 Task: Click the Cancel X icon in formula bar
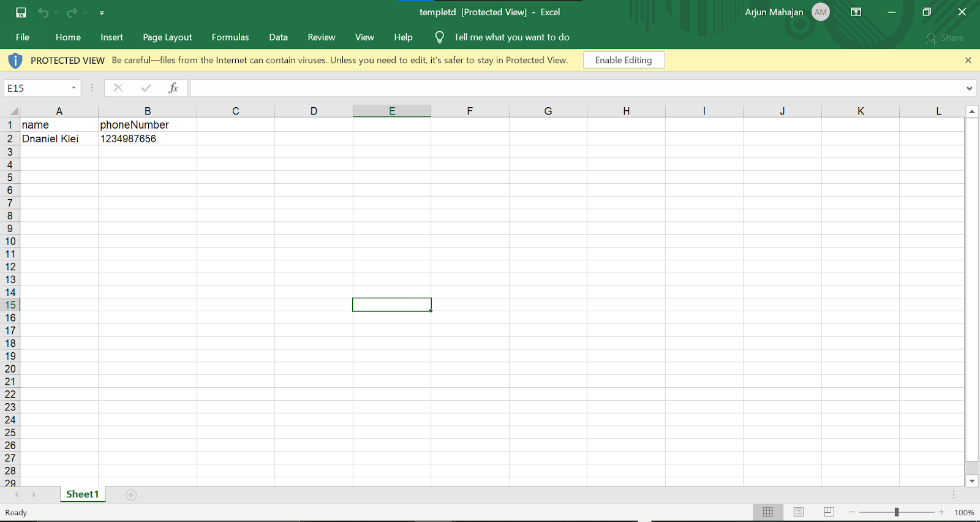point(118,88)
